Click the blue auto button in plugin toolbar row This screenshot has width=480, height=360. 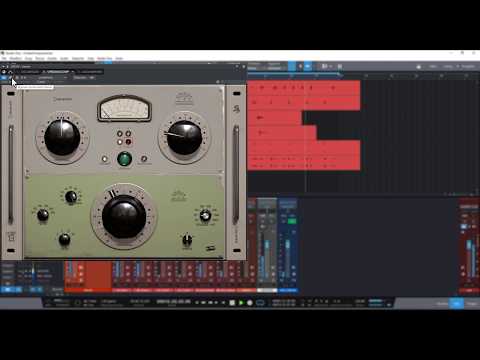[x=4, y=78]
